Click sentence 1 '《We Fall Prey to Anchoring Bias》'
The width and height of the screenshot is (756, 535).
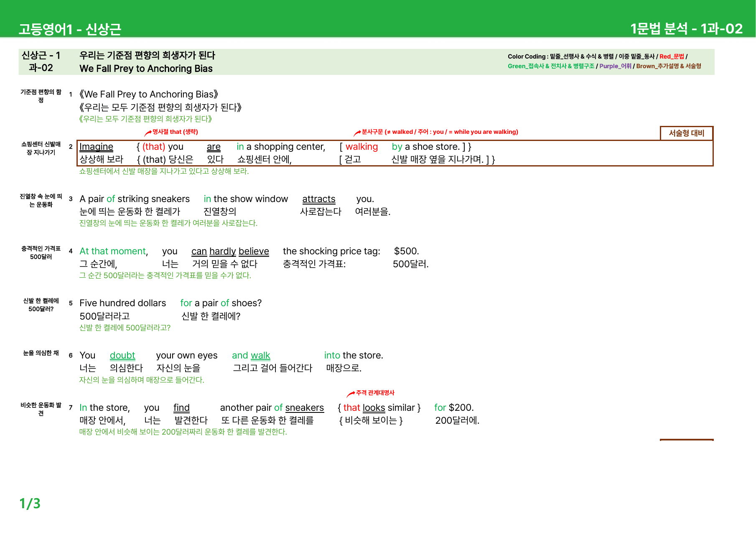click(x=149, y=94)
